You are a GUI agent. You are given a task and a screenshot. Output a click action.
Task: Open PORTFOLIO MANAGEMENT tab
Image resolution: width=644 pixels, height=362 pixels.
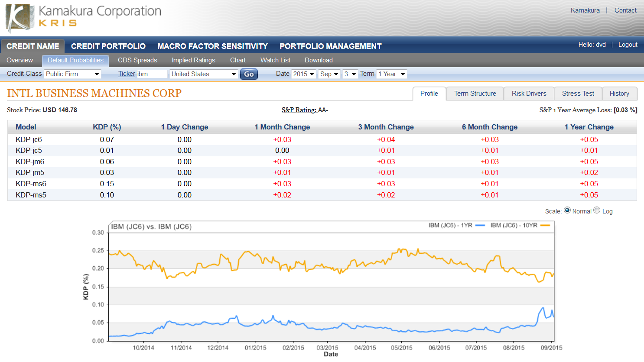(x=331, y=46)
